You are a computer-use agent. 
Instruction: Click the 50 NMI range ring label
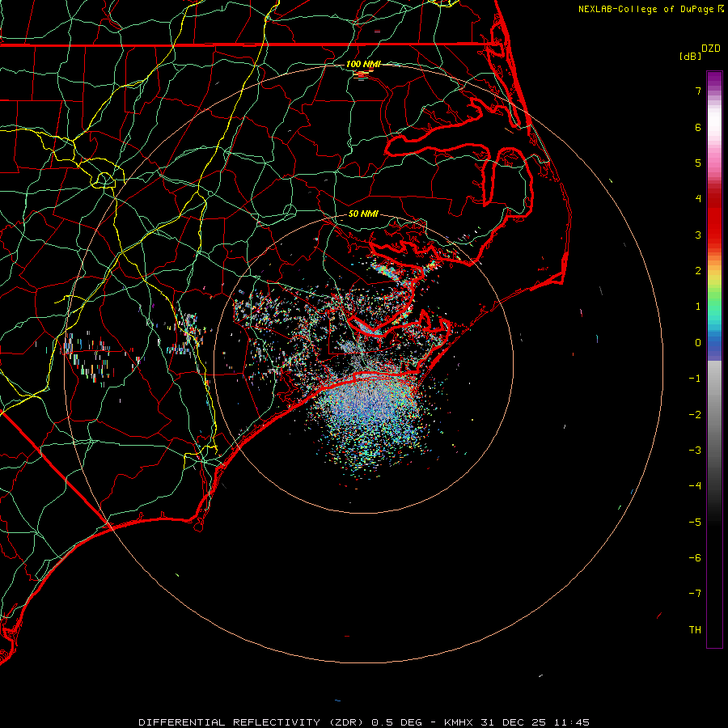363,214
